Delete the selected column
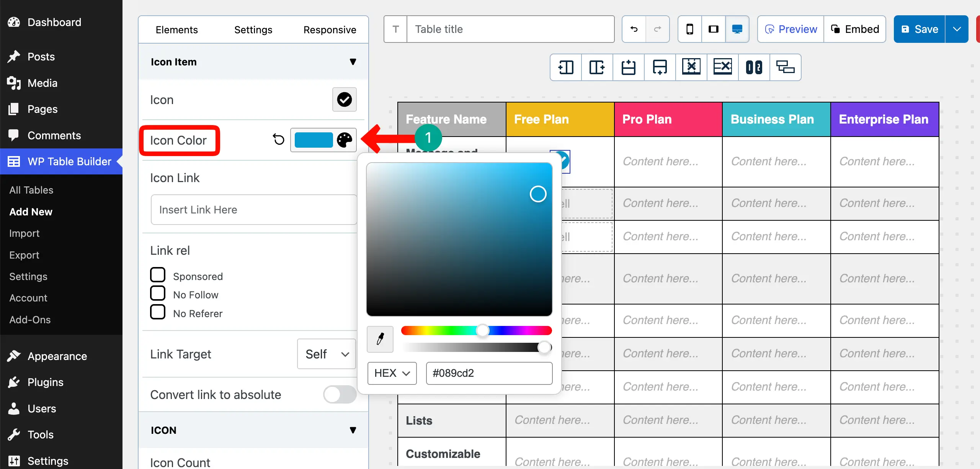Screen dimensions: 980x469 pos(691,67)
